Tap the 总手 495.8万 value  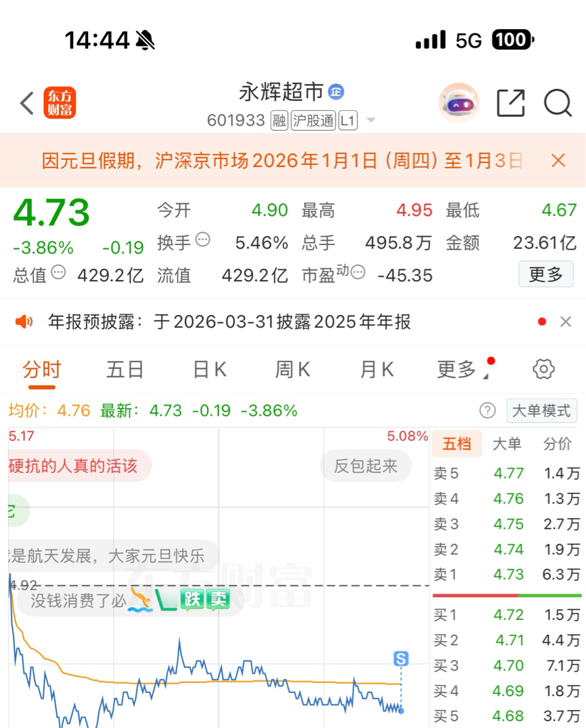click(x=398, y=243)
